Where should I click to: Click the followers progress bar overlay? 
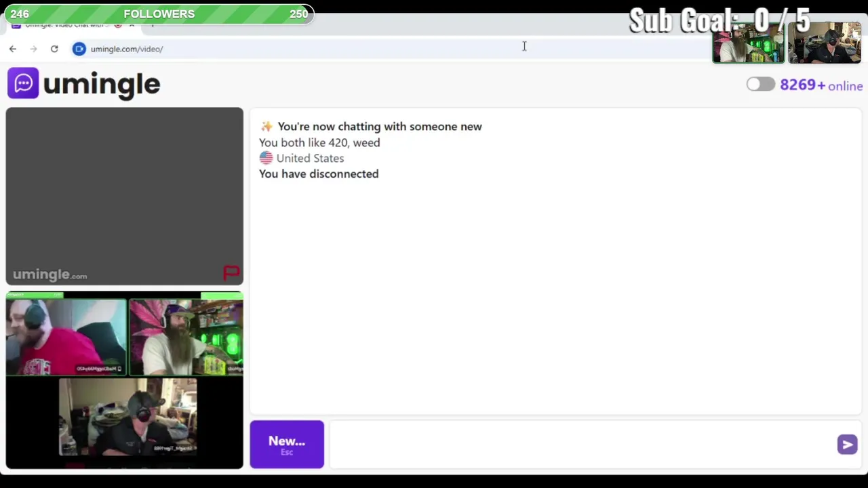pyautogui.click(x=159, y=14)
